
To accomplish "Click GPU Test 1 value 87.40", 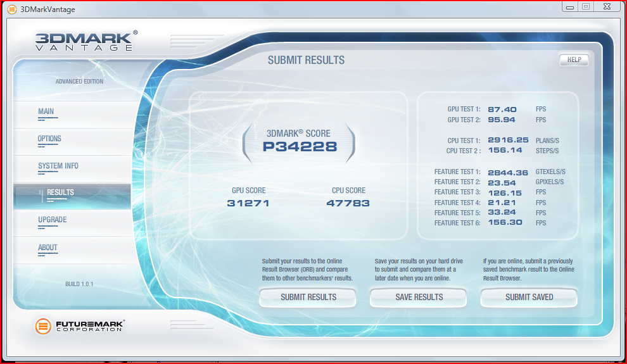I will (502, 110).
